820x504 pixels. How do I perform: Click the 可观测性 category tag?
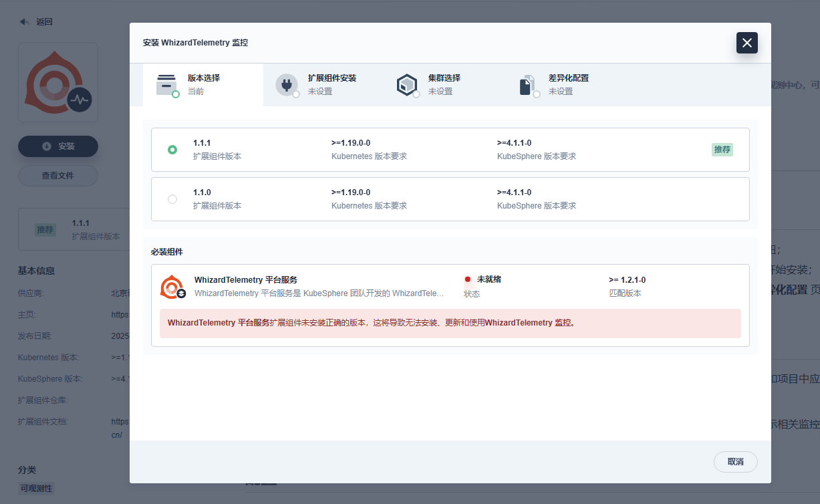[x=36, y=489]
